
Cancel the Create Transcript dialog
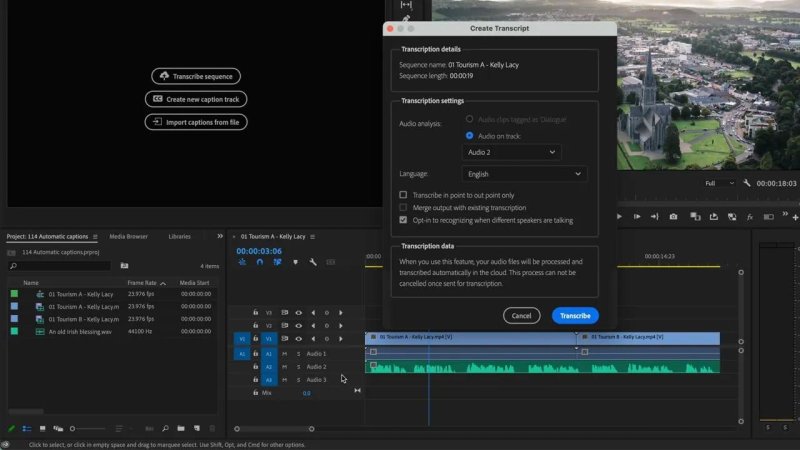(x=521, y=316)
